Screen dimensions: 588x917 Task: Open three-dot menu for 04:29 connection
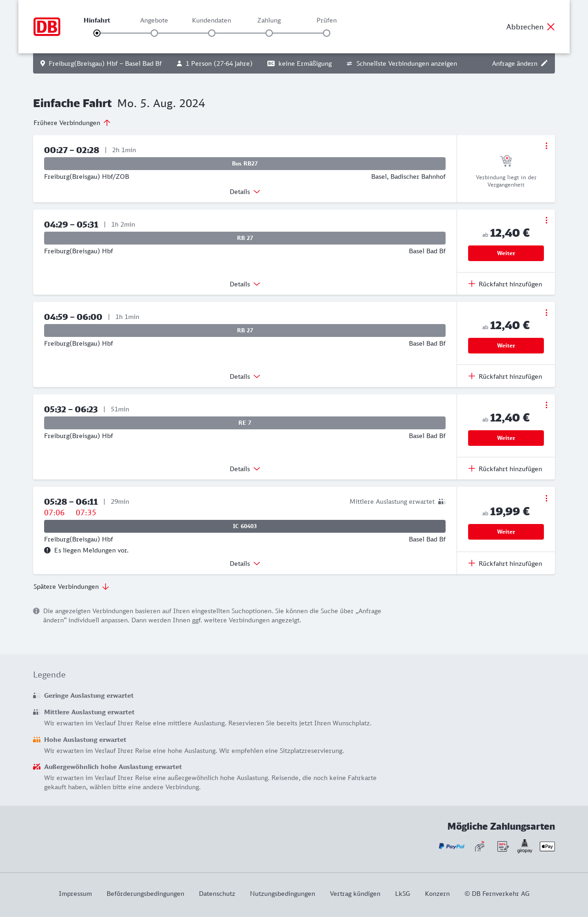pos(546,220)
